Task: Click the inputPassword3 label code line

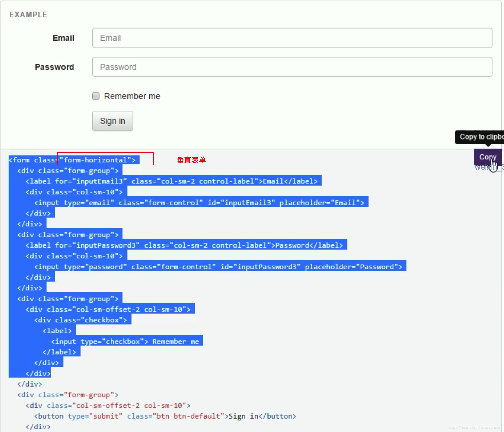Action: click(x=184, y=245)
